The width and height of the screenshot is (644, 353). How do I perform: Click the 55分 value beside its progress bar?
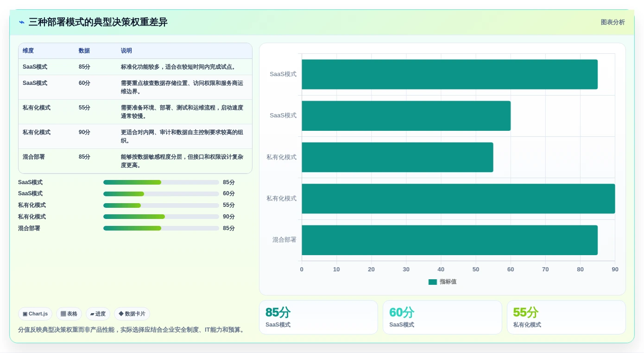(229, 205)
